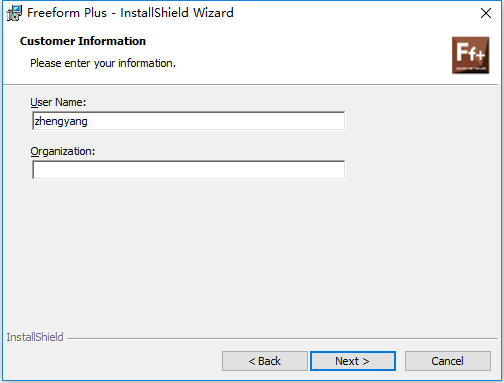Image resolution: width=504 pixels, height=383 pixels.
Task: Select the word zhengyang in User Name
Action: pos(61,121)
